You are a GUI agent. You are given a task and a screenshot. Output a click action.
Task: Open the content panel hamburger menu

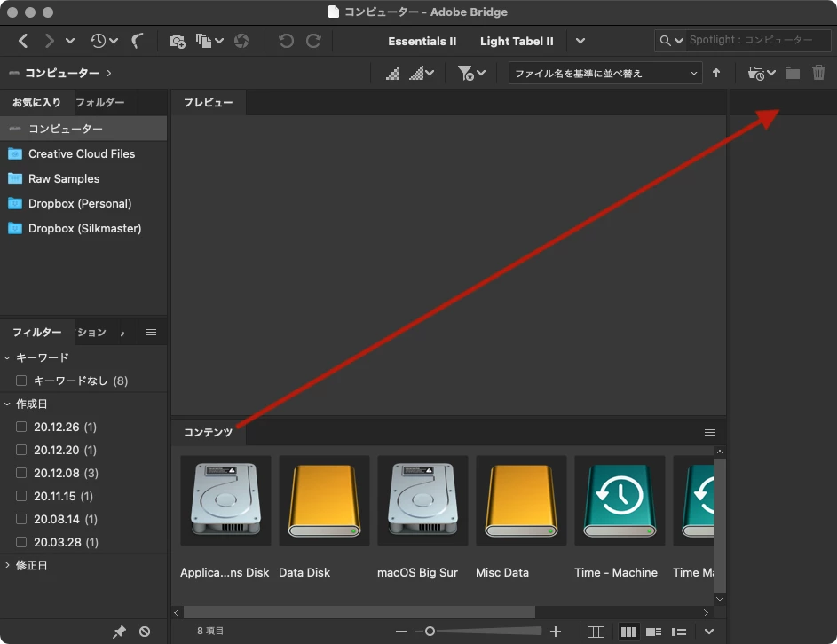pos(710,432)
